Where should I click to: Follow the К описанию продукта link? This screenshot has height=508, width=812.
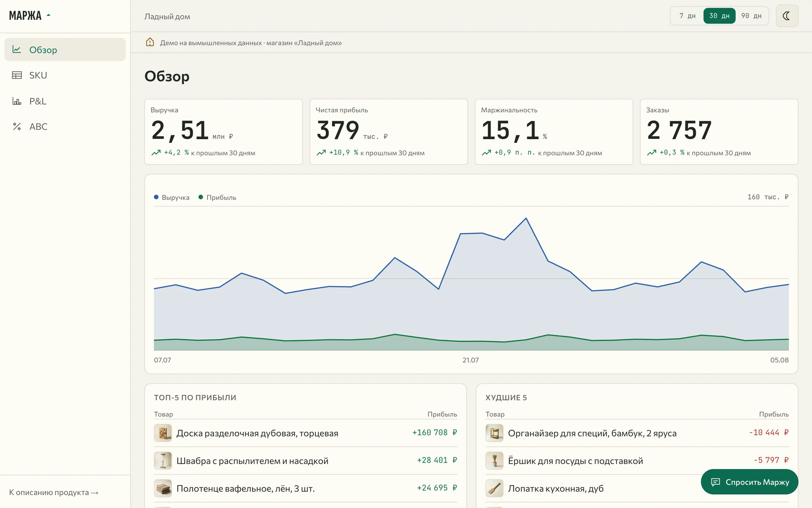[x=53, y=492]
